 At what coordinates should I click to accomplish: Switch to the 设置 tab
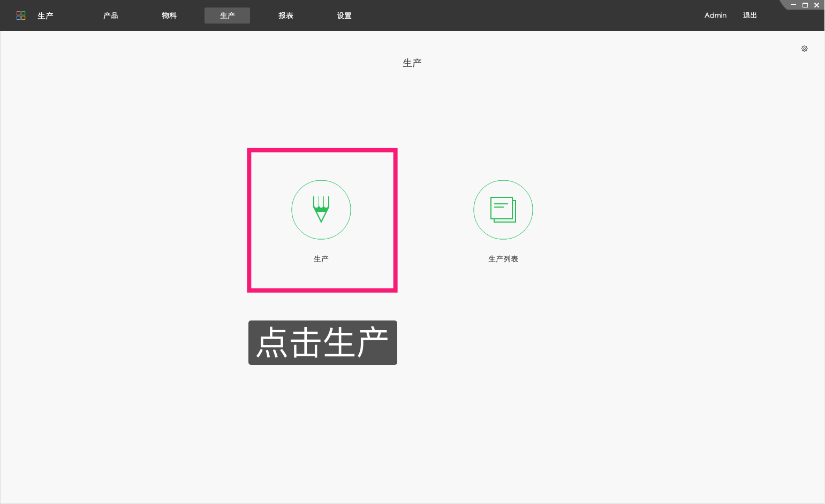(x=344, y=15)
